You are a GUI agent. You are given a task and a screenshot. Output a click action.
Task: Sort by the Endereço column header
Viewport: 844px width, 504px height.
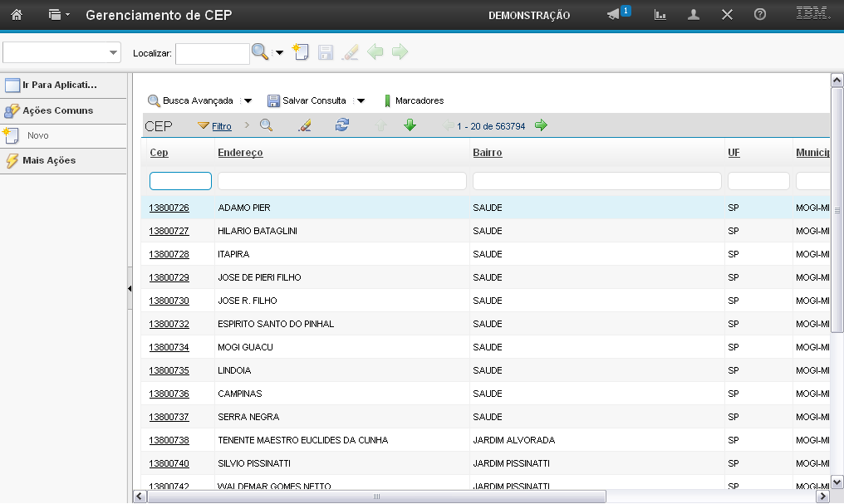(x=240, y=153)
